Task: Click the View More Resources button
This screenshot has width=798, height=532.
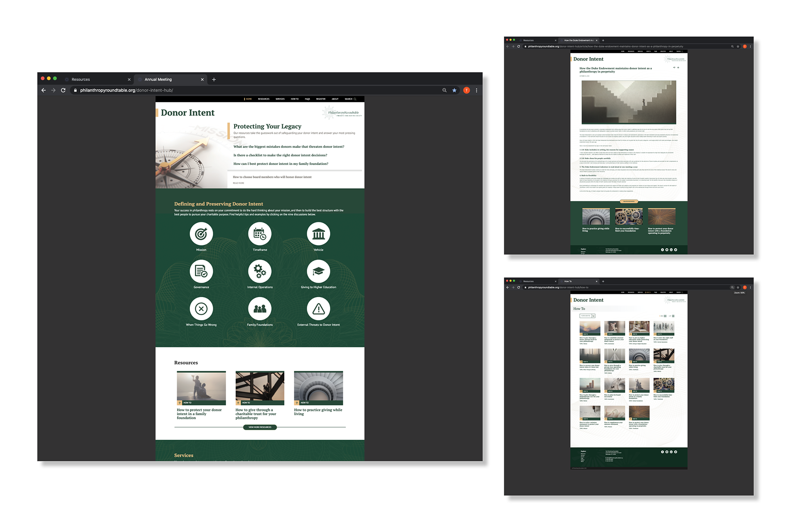Action: pos(260,427)
